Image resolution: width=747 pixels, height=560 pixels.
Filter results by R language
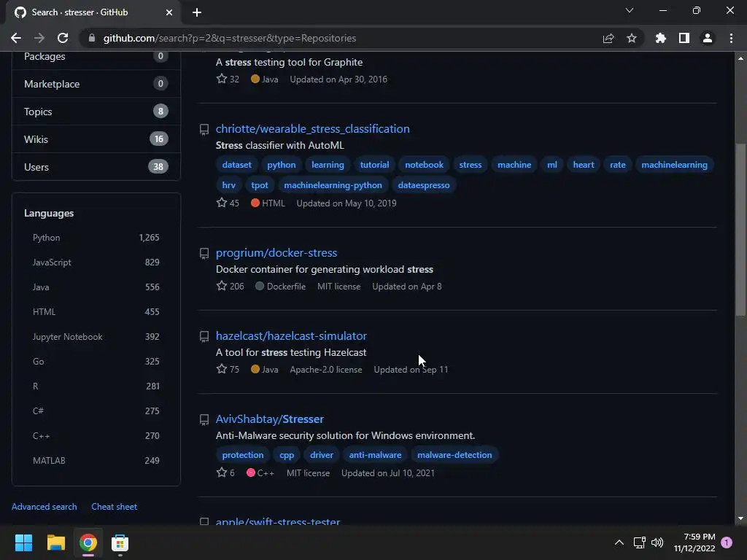[x=96, y=386]
